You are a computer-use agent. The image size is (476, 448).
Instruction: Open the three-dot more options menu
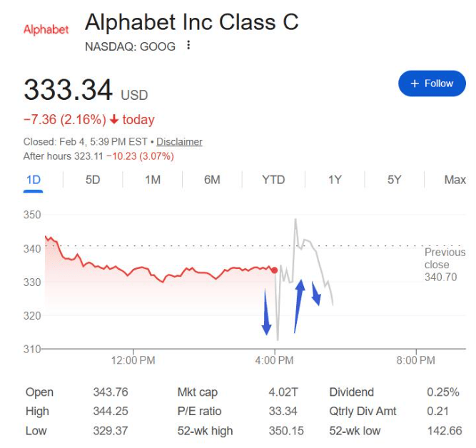(x=188, y=46)
